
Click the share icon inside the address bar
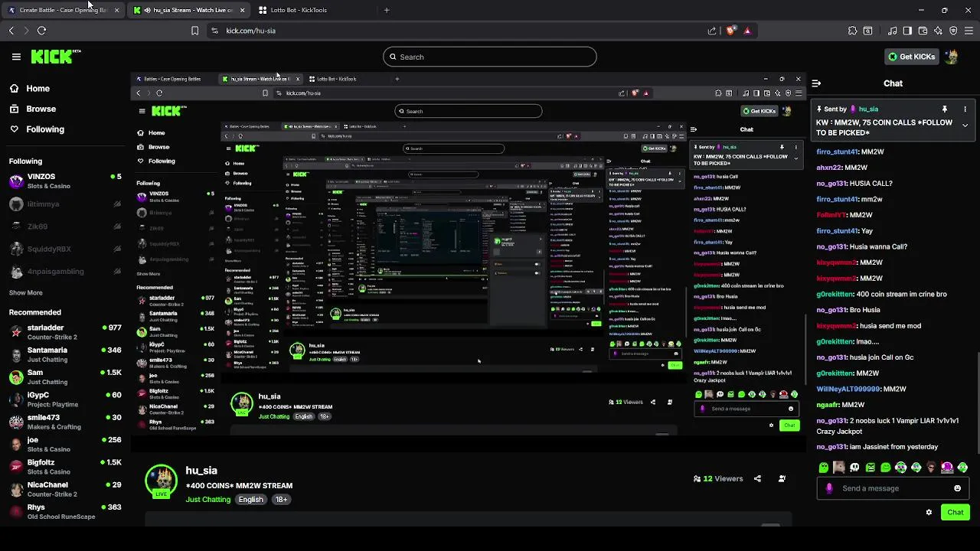tap(712, 31)
